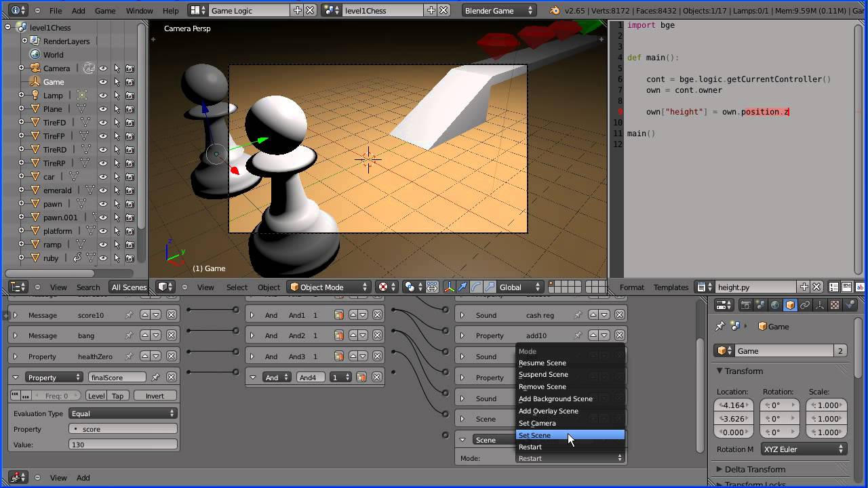Click the Invert button on finalScore sensor
The image size is (868, 488).
pyautogui.click(x=155, y=396)
